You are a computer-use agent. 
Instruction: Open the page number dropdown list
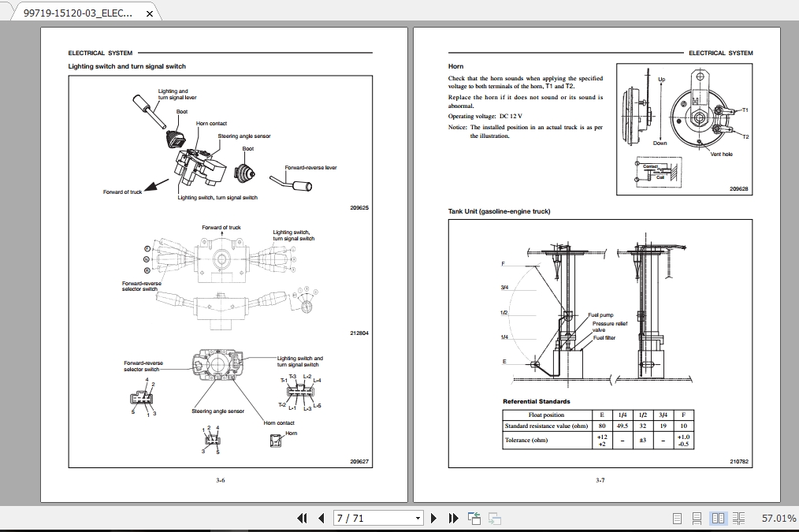(417, 519)
